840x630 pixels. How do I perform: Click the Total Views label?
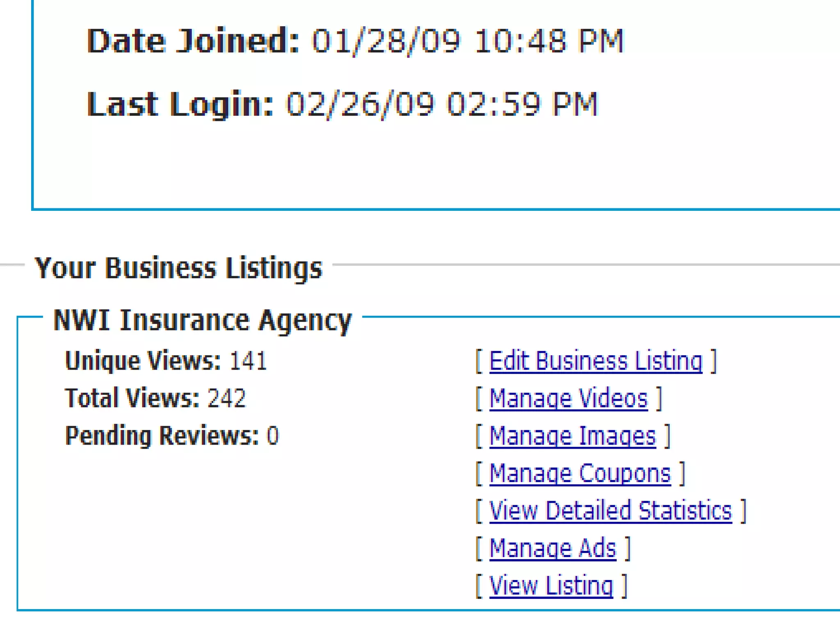(132, 398)
